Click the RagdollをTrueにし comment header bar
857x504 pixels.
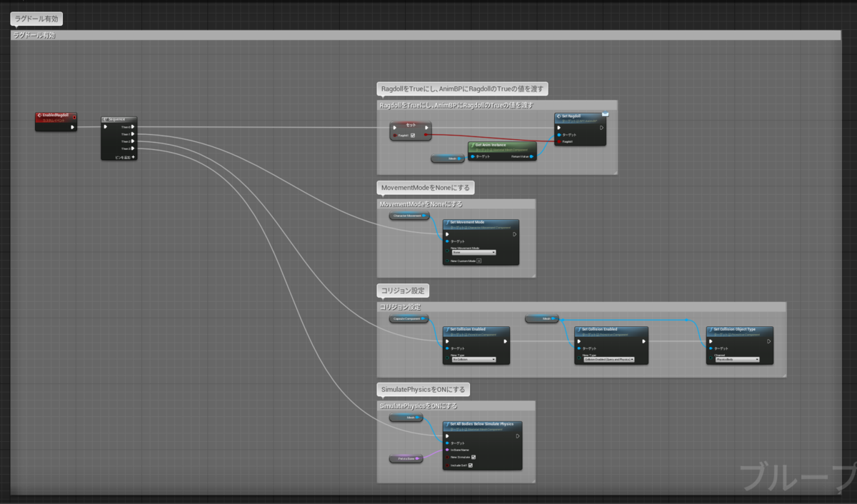496,105
